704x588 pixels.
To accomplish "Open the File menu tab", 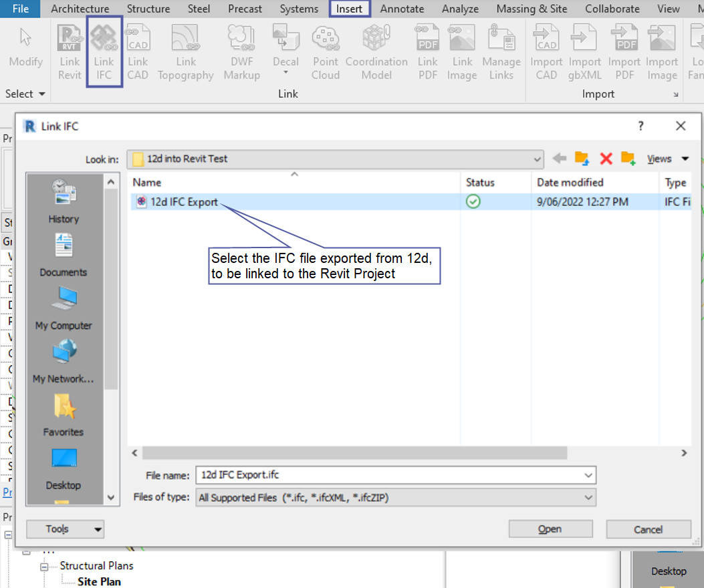I will tap(20, 9).
